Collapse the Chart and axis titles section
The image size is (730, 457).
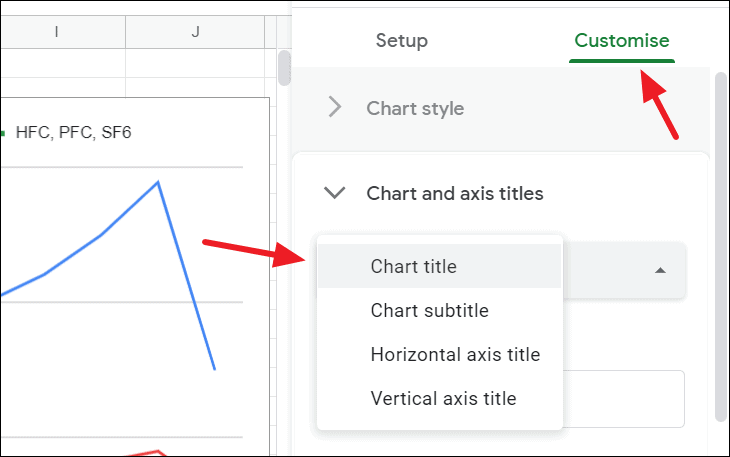(x=454, y=193)
